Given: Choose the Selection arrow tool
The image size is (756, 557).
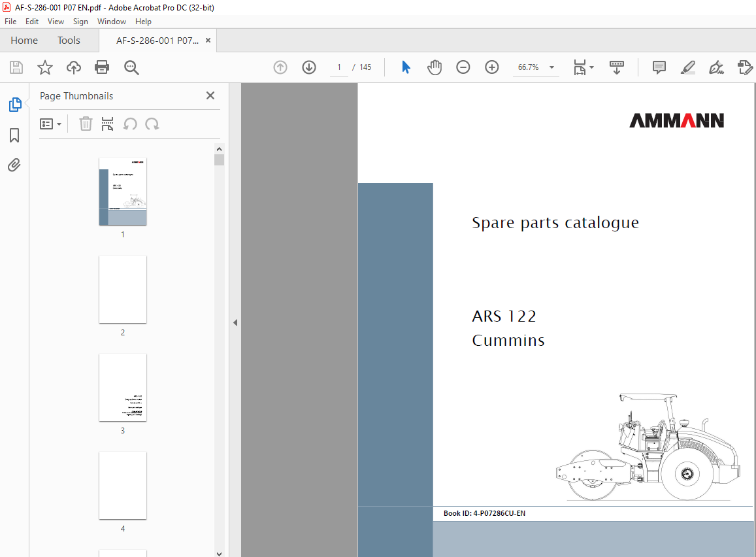Looking at the screenshot, I should coord(406,67).
